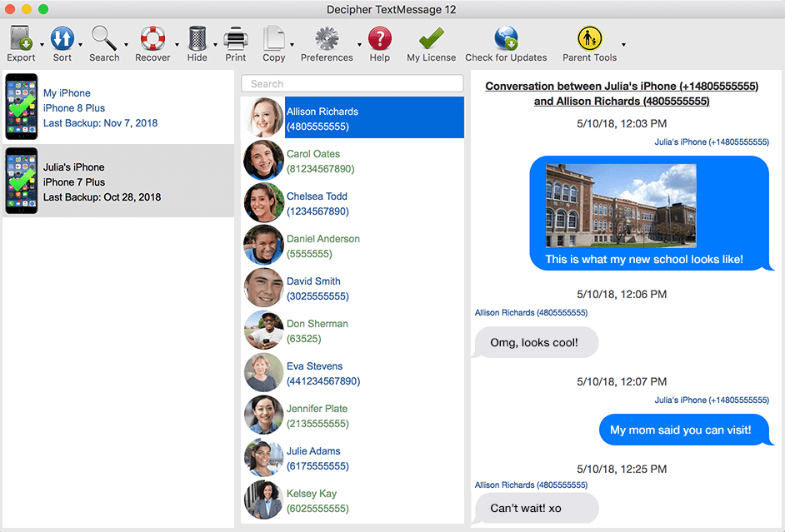Select Julia's iPhone backup
The height and width of the screenshot is (532, 785).
[x=117, y=181]
